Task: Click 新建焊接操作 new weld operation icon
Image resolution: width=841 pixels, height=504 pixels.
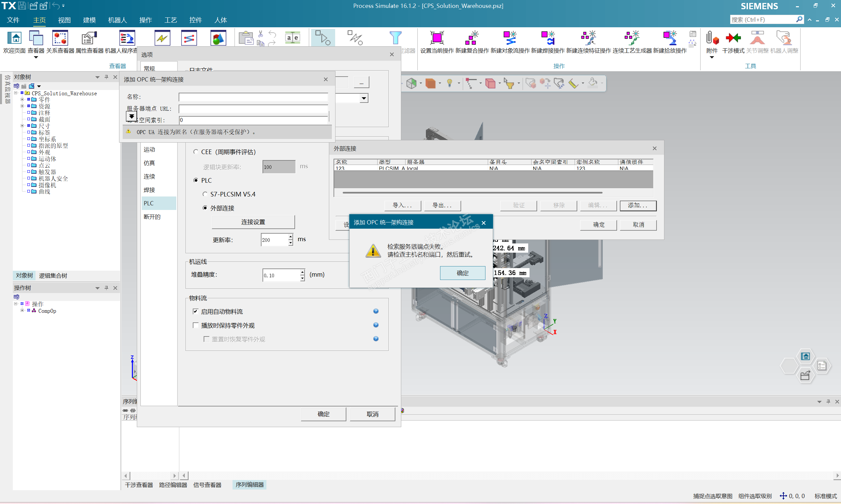Action: coord(547,38)
